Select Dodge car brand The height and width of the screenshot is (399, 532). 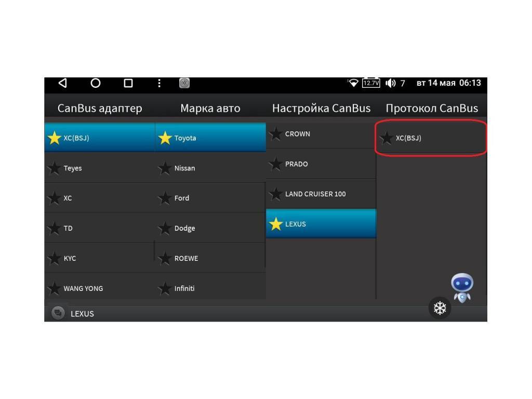coord(210,229)
